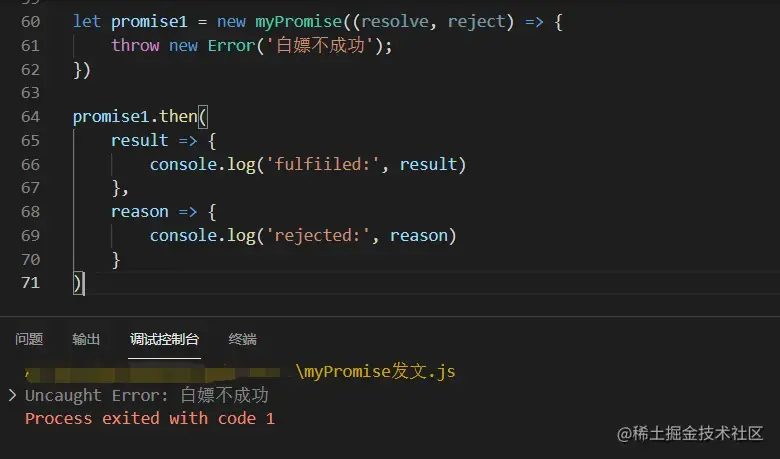
Task: Open the 终端 panel tab
Action: click(x=242, y=339)
